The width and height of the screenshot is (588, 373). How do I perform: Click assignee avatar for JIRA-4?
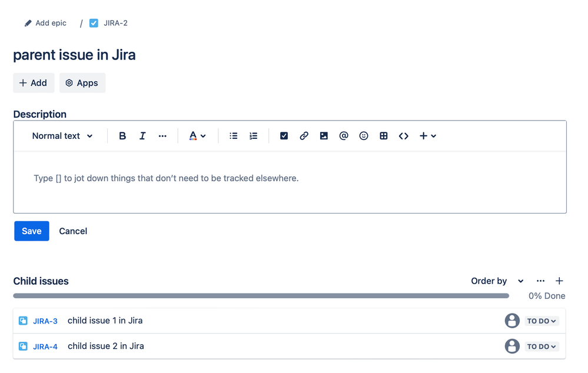[x=512, y=346]
